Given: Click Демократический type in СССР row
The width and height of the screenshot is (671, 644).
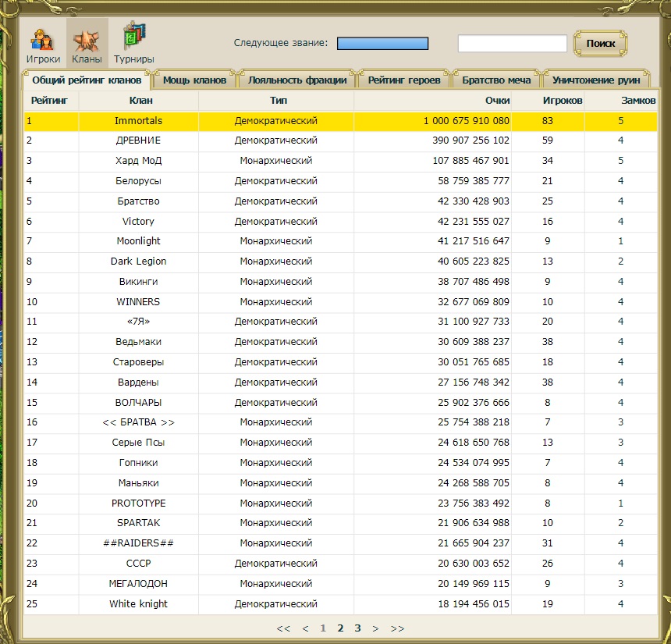Looking at the screenshot, I should (x=276, y=563).
